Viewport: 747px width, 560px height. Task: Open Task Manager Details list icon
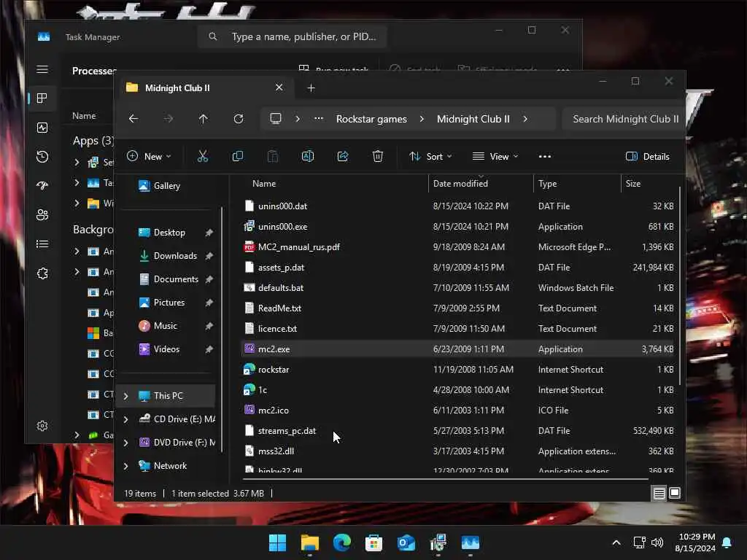click(42, 244)
